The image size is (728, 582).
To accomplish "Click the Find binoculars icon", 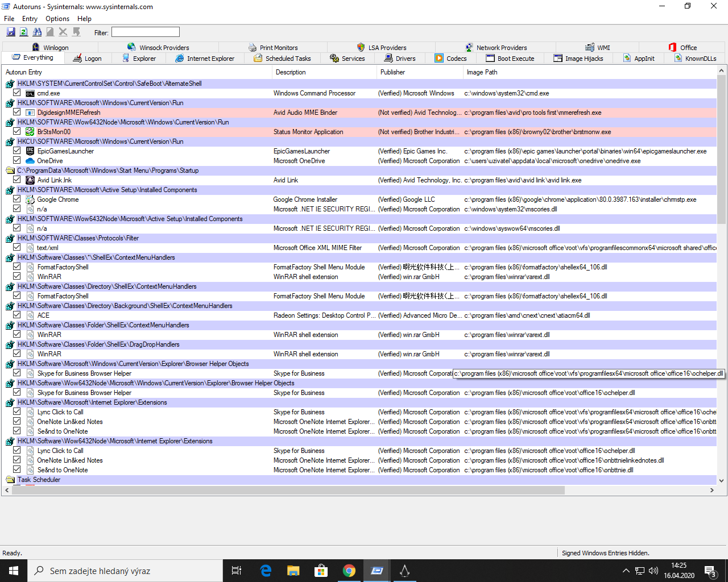I will pos(37,32).
